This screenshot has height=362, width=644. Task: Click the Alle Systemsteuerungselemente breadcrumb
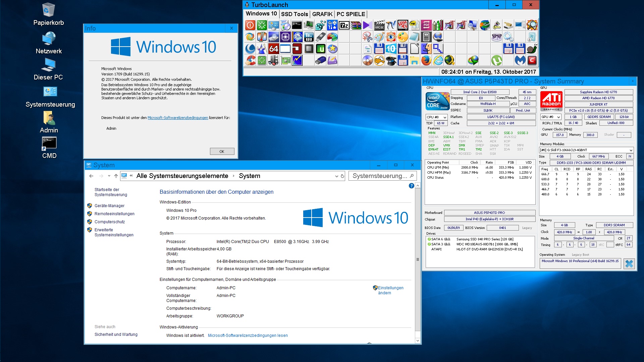point(182,176)
